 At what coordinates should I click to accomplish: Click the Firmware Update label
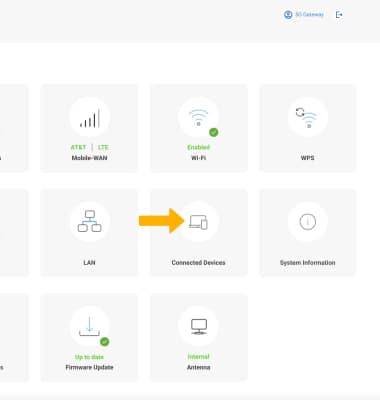click(x=89, y=367)
